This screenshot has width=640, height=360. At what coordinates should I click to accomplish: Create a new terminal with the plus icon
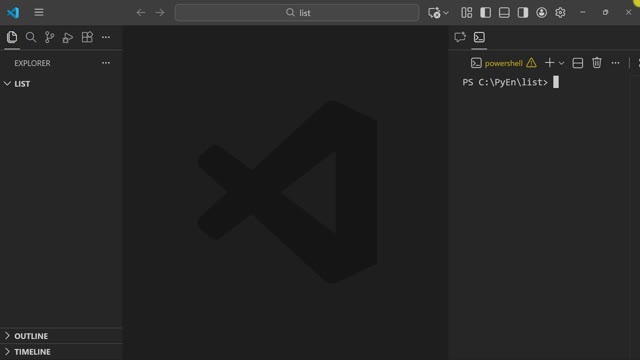pos(549,63)
